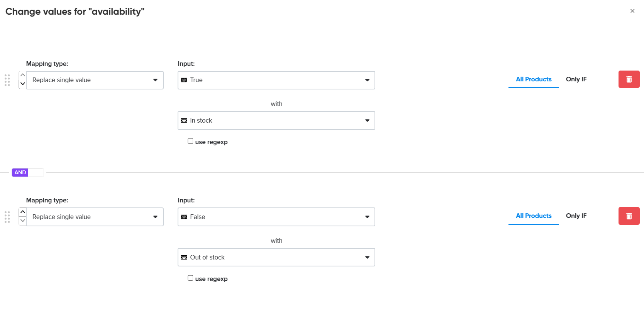Toggle the AND switch between the rules
Viewport: 644px width, 310px height.
tap(27, 172)
